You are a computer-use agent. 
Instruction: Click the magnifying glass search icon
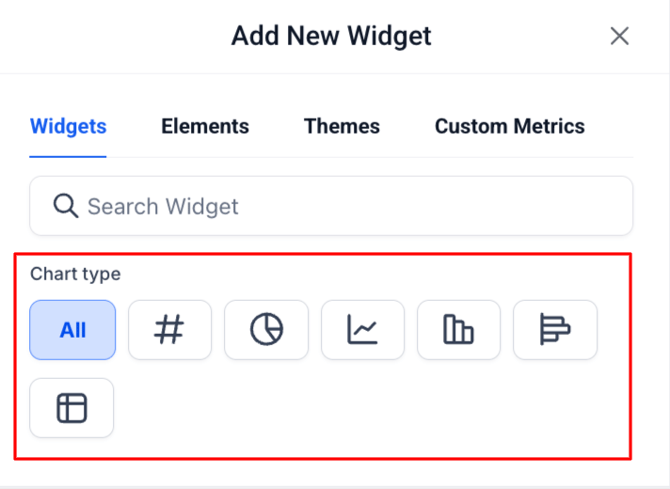[66, 206]
